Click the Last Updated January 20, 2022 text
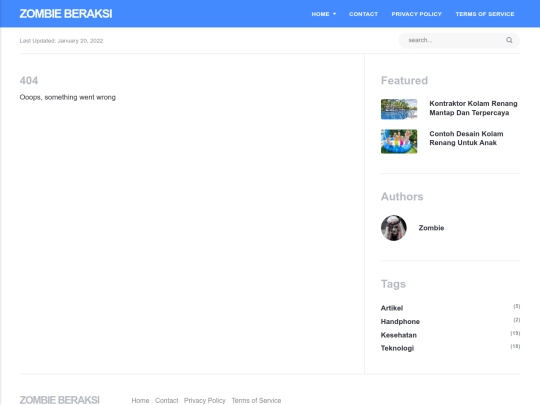This screenshot has width=540, height=405. (x=61, y=41)
